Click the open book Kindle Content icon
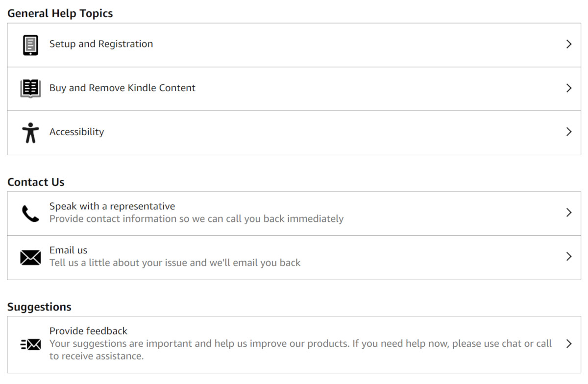Viewport: 588px width, 384px height. tap(30, 89)
